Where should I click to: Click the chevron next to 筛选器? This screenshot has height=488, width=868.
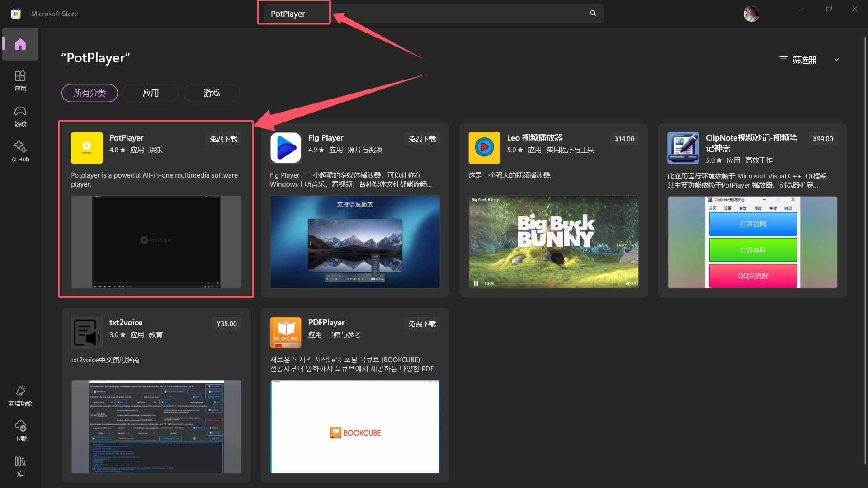coord(837,60)
